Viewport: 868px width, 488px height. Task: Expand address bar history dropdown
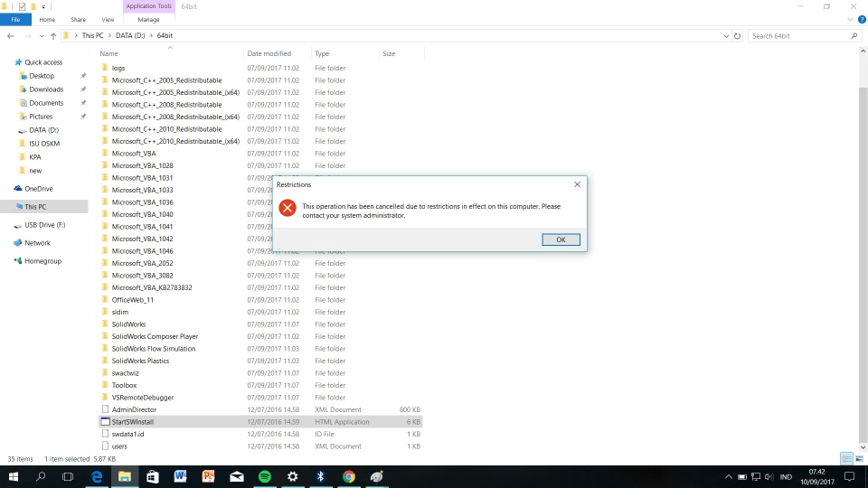726,36
